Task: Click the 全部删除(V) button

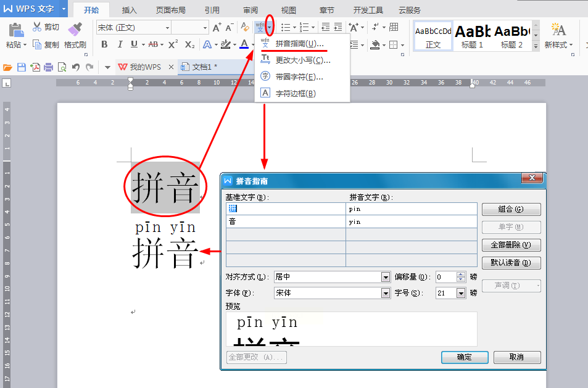Action: click(x=511, y=245)
